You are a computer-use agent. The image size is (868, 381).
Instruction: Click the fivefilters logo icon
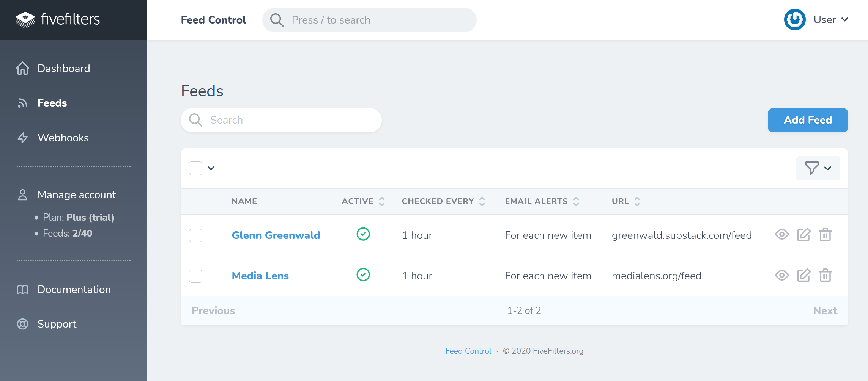25,20
